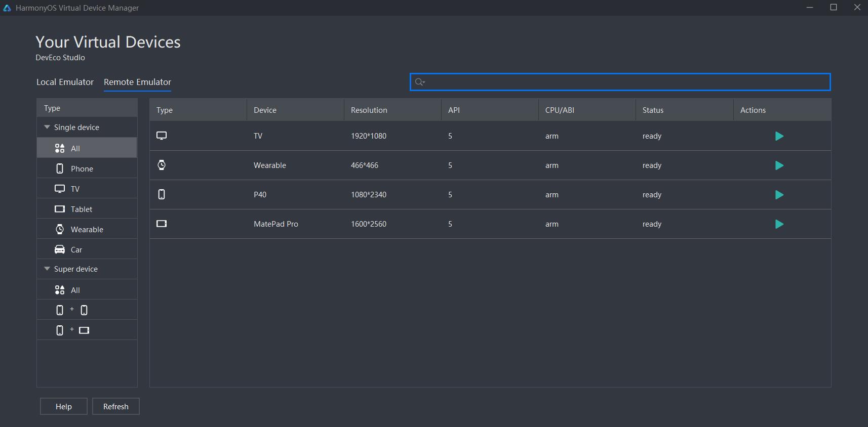Select the 'Wearable' device name in table
The width and height of the screenshot is (868, 427).
pyautogui.click(x=270, y=165)
